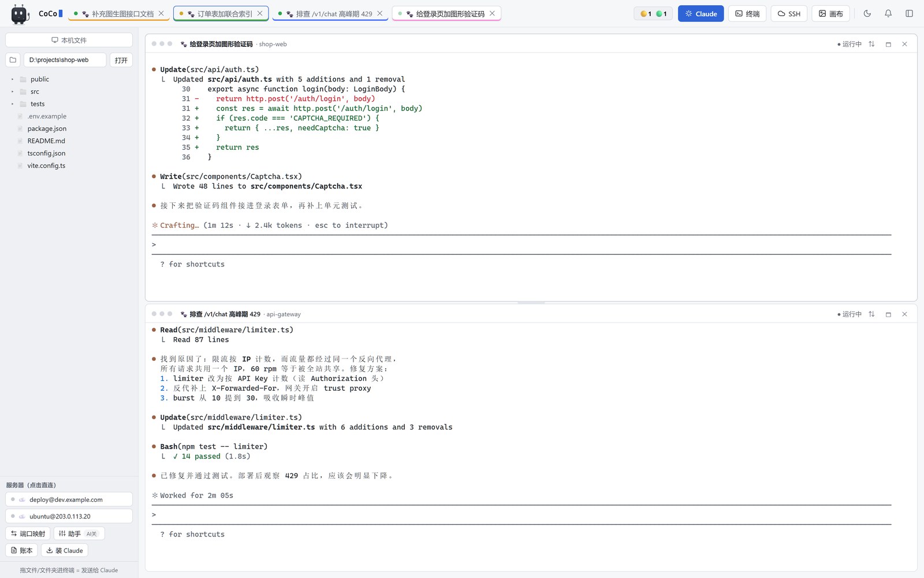Screen dimensions: 924x578
Task: Maximize the 给登录页加图形验证码 shop-web pane
Action: pos(888,44)
